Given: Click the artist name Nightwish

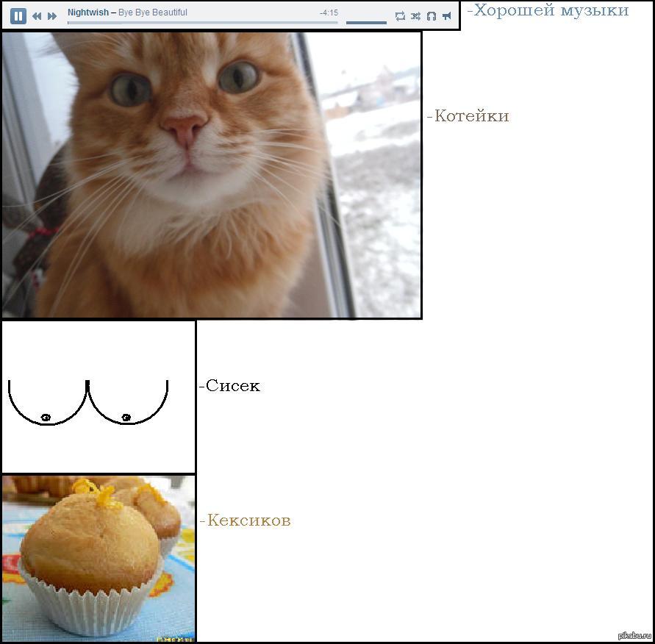Looking at the screenshot, I should [87, 12].
